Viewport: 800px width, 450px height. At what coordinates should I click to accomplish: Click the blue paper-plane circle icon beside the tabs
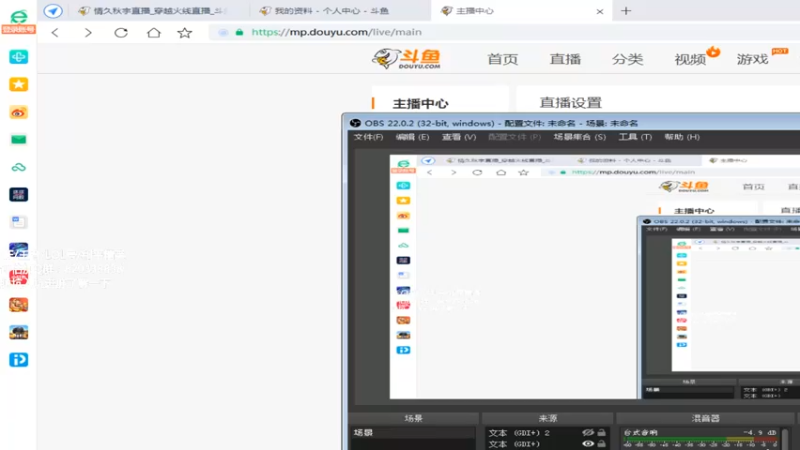[53, 11]
